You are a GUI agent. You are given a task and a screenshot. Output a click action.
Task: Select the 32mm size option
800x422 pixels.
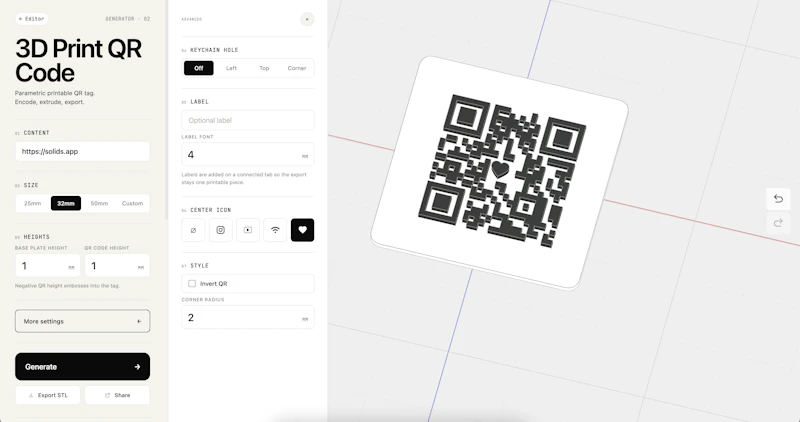click(66, 203)
